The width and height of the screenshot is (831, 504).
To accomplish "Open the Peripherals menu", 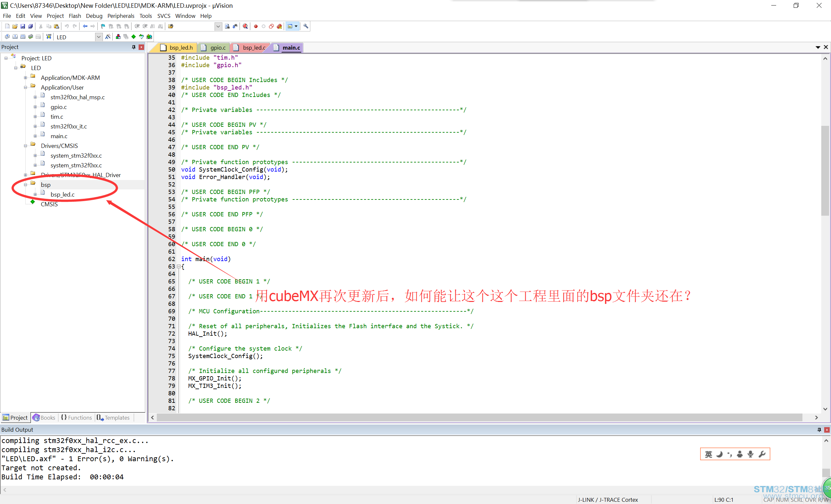I will 121,16.
